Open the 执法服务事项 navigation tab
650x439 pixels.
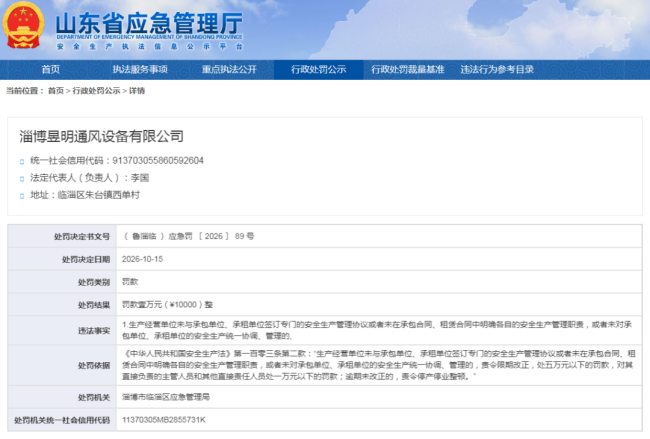pos(140,70)
